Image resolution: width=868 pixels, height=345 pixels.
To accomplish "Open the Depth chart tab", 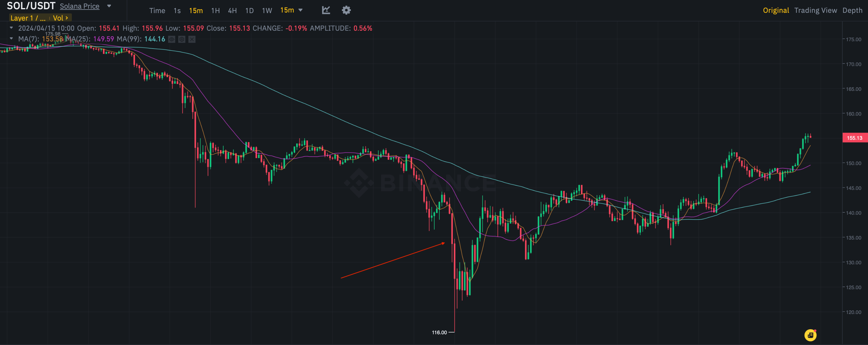I will click(852, 10).
